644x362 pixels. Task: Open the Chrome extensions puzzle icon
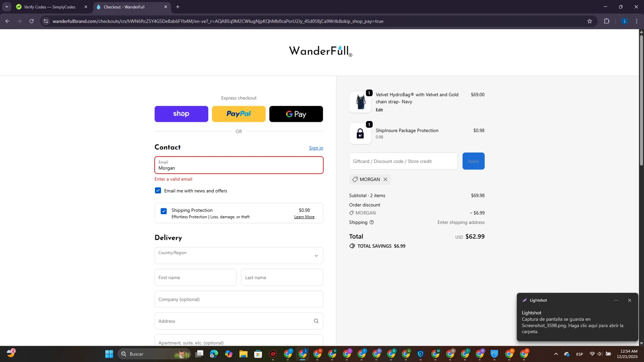point(607,21)
